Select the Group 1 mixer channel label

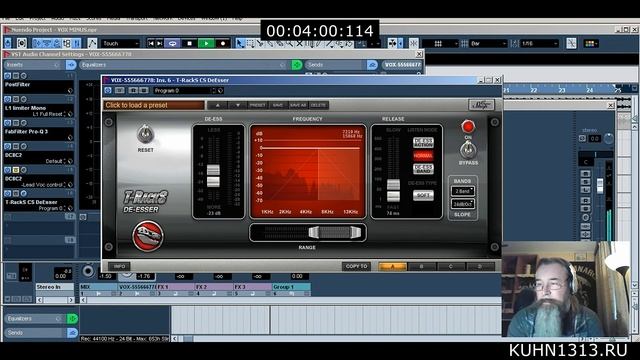291,287
